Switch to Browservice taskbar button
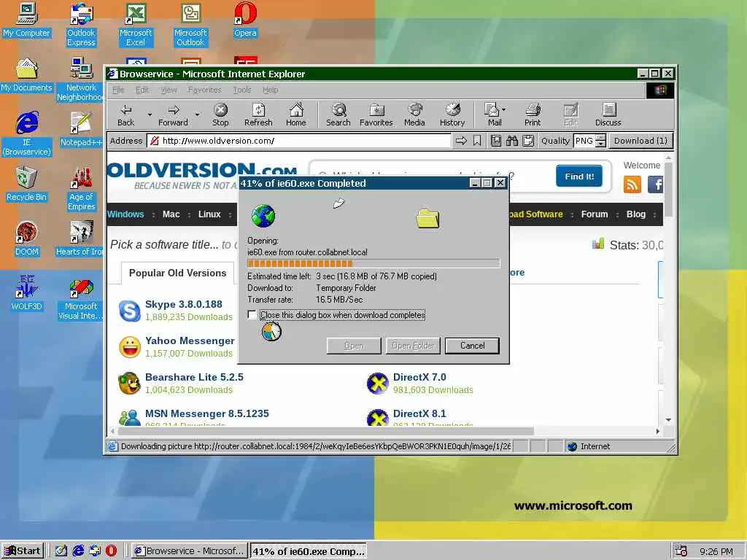 coord(190,551)
